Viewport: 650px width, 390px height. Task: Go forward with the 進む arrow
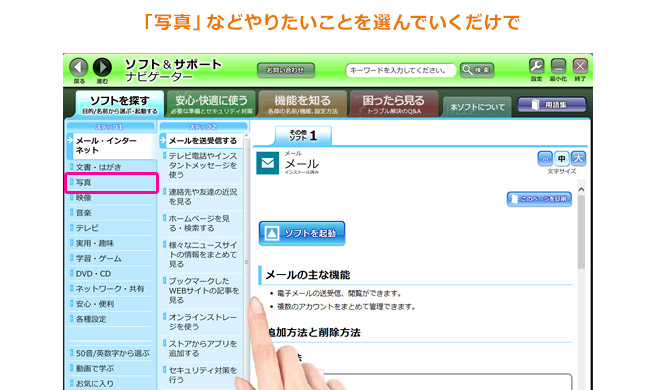102,67
